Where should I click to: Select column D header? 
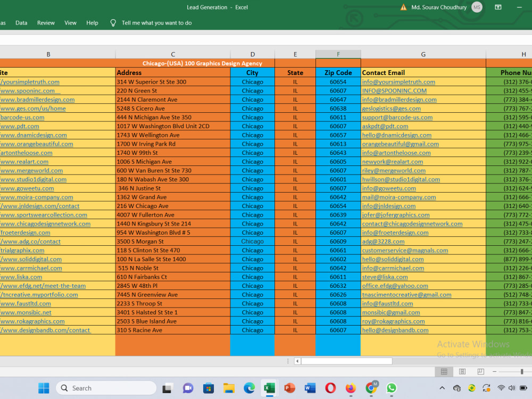click(252, 54)
